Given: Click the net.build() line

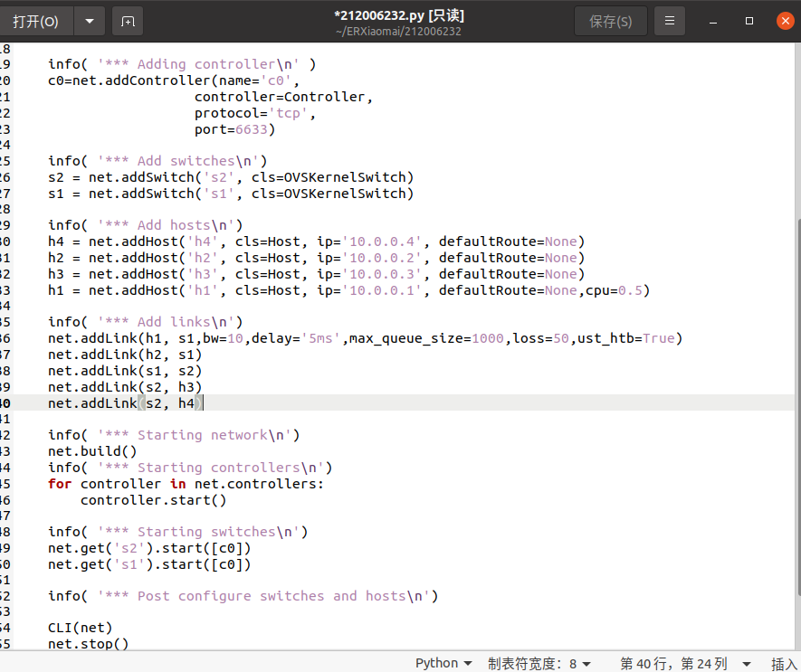Looking at the screenshot, I should 92,451.
